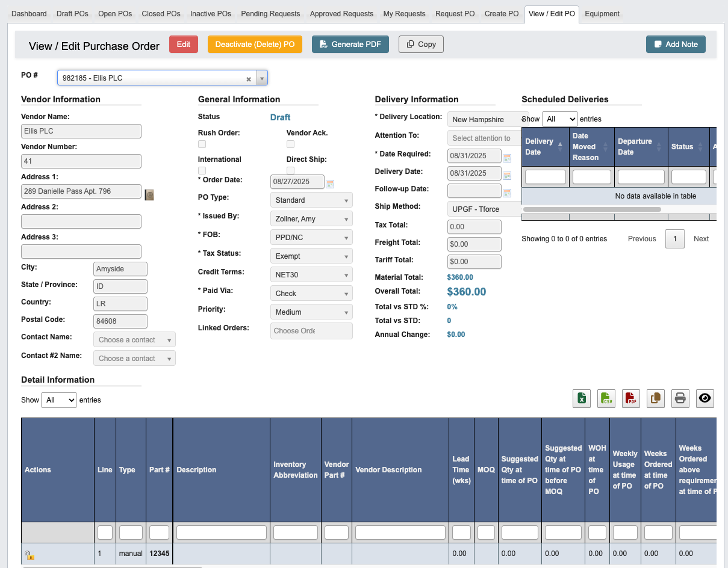
Task: Switch to Draft POs tab
Action: click(x=72, y=14)
